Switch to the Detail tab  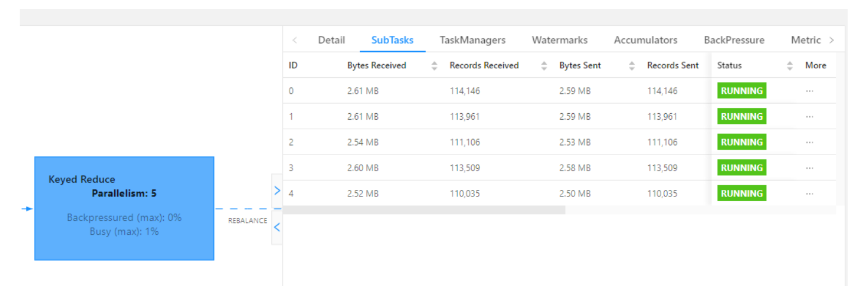[x=331, y=40]
